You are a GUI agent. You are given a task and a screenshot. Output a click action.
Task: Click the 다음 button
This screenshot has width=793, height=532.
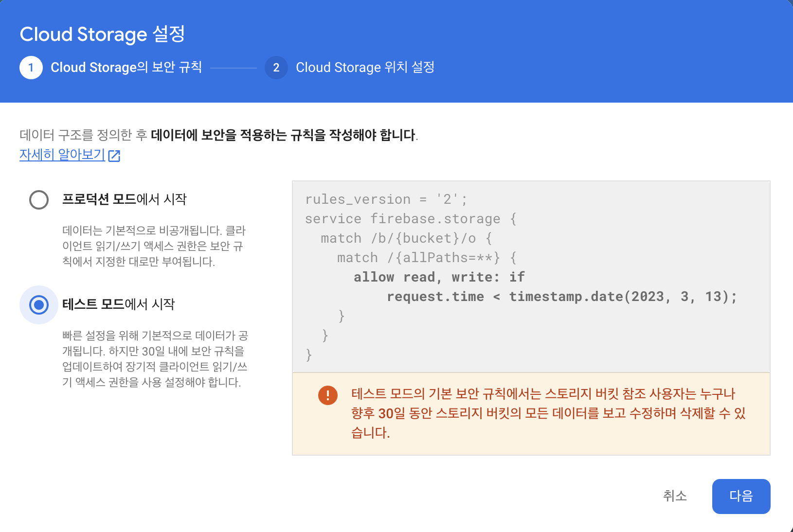[741, 496]
